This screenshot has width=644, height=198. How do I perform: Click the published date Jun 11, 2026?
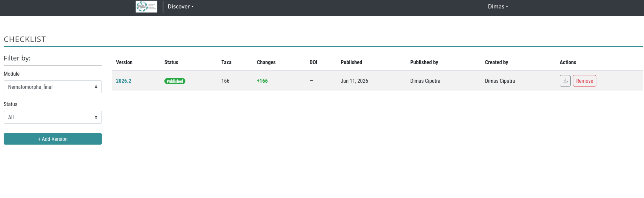(354, 81)
